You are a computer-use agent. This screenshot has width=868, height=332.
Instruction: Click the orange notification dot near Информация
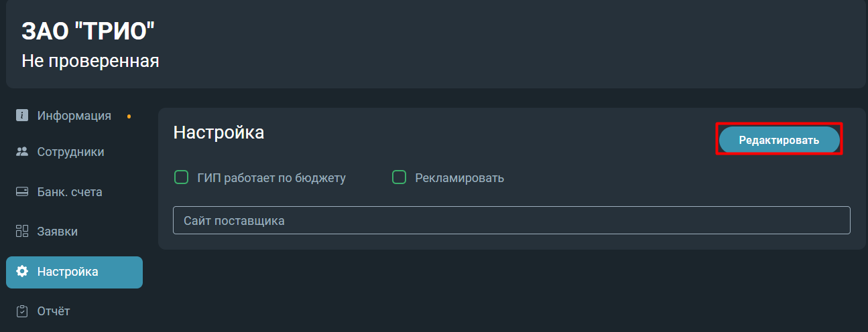[x=129, y=116]
